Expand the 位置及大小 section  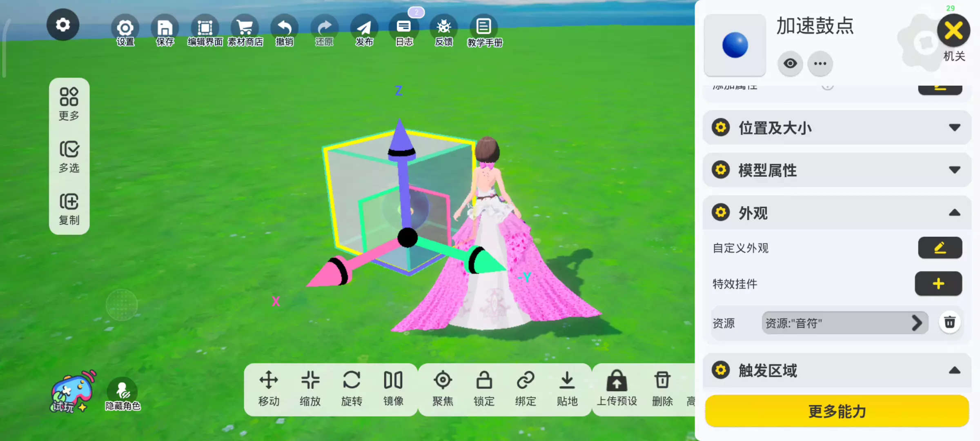837,128
